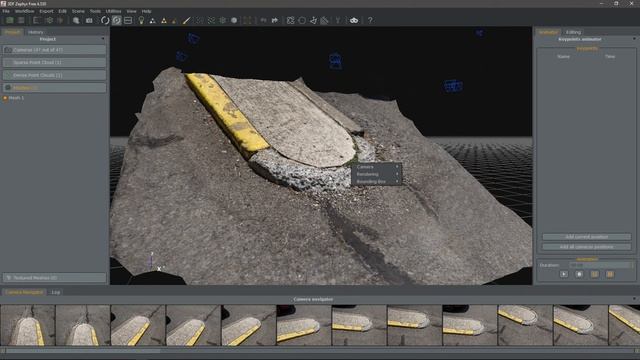This screenshot has width=640, height=360.
Task: Click the bounding-box corner icon left of circle tool
Action: (290, 20)
